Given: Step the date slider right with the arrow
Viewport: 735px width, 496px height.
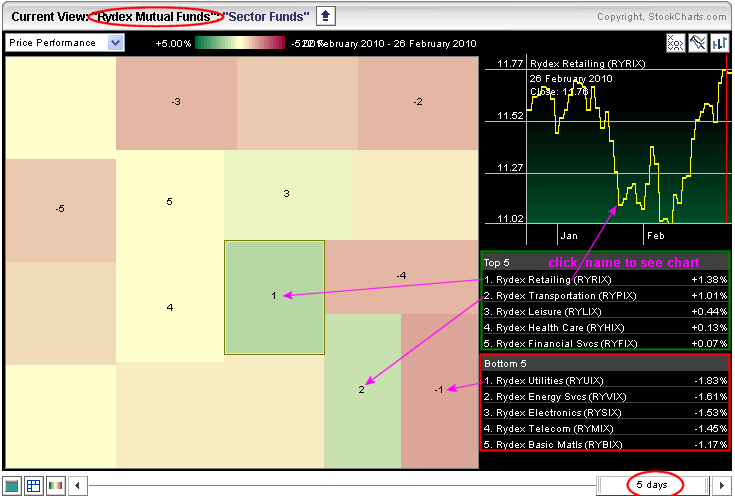Looking at the screenshot, I should pos(722,486).
